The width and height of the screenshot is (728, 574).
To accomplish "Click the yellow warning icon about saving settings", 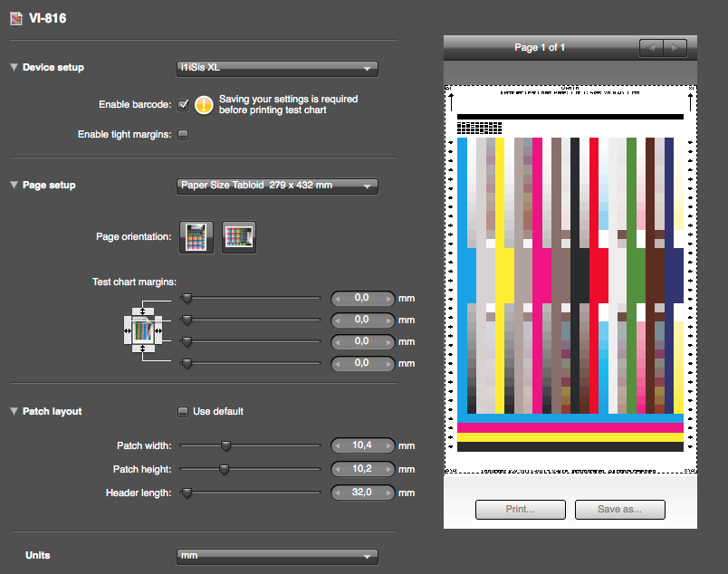I will pyautogui.click(x=205, y=105).
